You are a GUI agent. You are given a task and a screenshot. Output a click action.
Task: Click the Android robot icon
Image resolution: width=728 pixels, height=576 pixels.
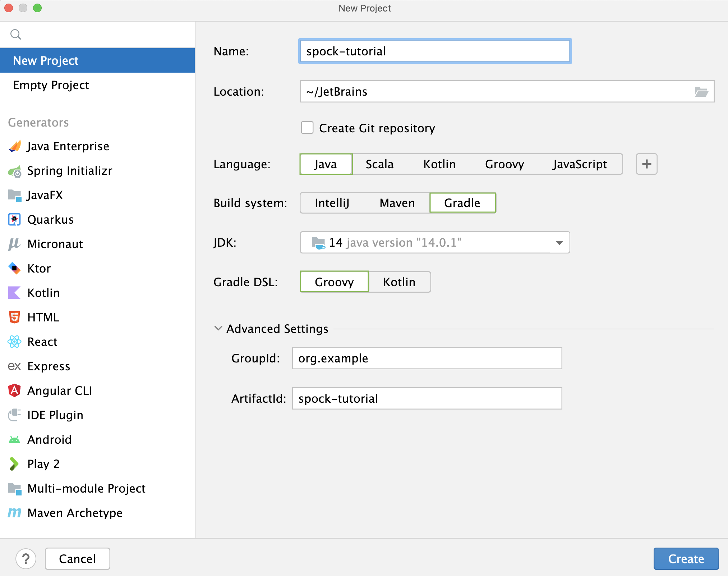click(14, 440)
